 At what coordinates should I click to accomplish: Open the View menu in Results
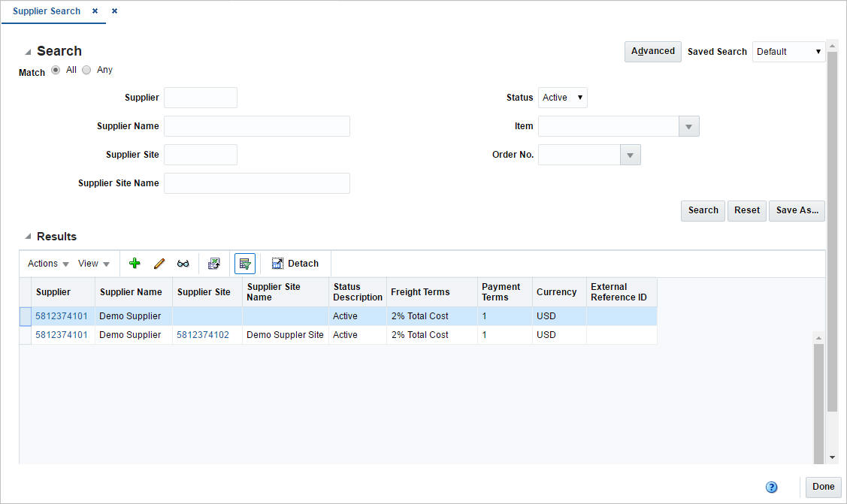[91, 263]
